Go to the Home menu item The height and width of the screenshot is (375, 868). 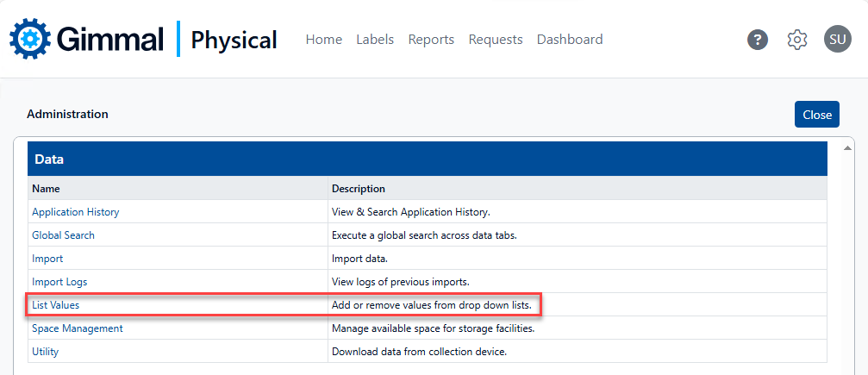(x=324, y=40)
